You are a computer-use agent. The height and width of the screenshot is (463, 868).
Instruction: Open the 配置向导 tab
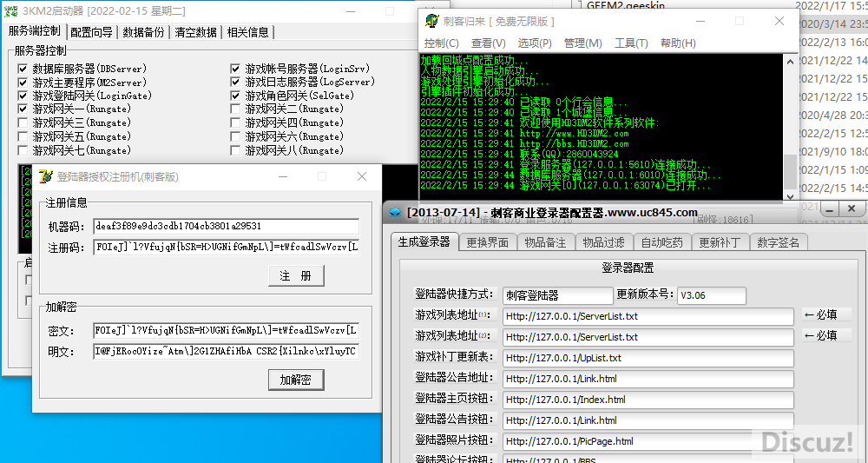92,33
